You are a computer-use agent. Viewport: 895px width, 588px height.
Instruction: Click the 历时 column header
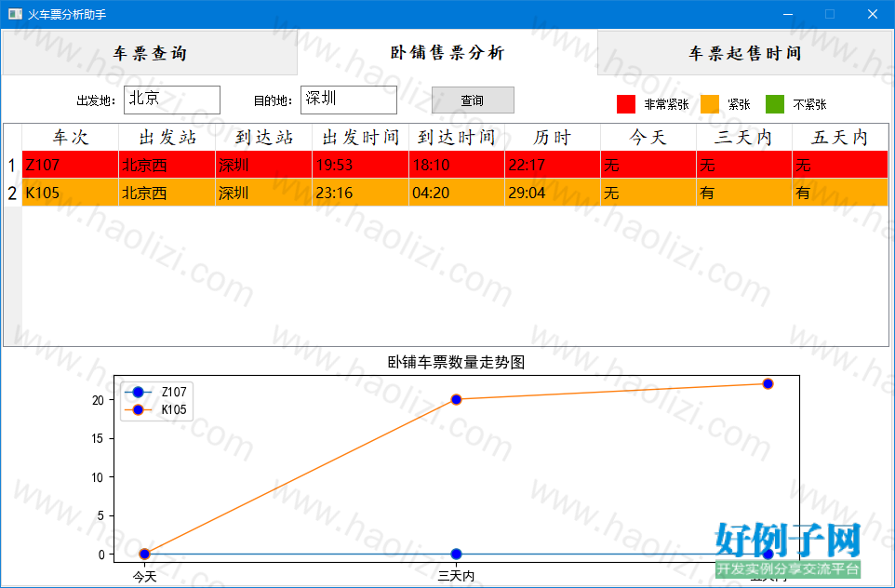tap(553, 138)
